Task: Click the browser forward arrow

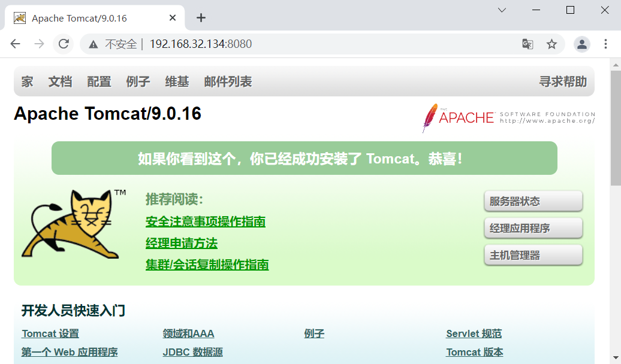Action: 39,44
